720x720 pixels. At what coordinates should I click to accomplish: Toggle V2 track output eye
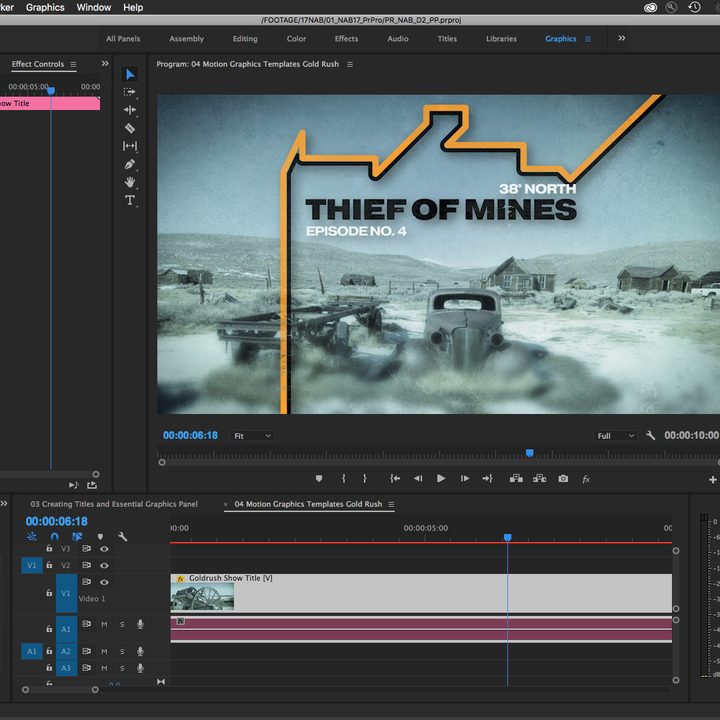(x=104, y=565)
